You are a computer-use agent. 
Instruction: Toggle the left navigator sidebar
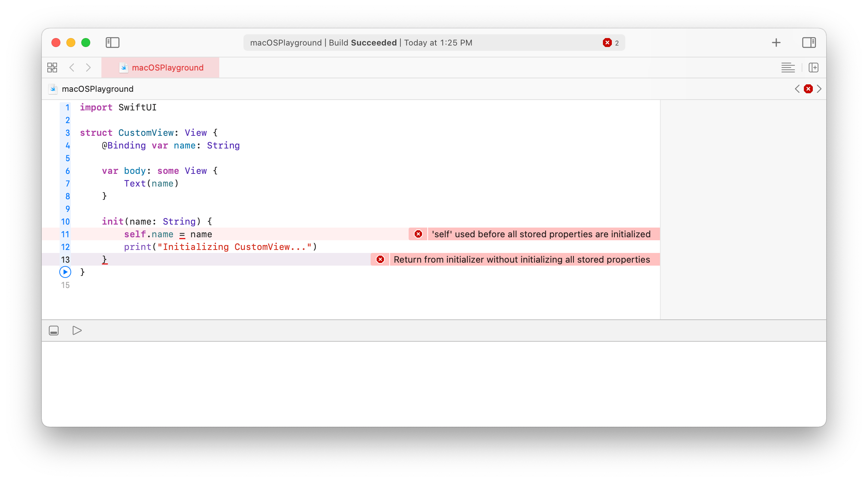pos(112,43)
